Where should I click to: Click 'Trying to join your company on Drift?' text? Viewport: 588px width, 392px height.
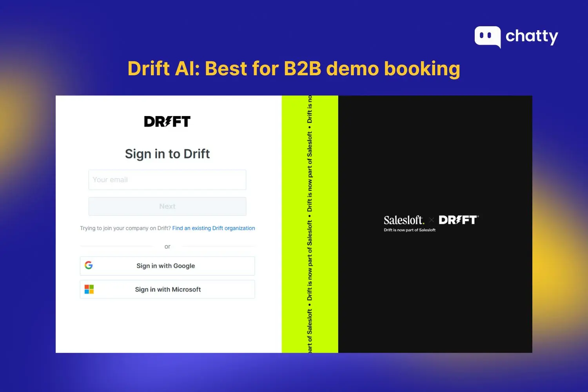[125, 228]
